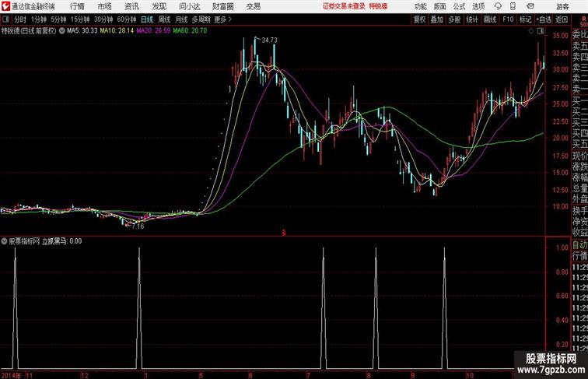
Task: Click the 游客 guest account label
Action: (562, 6)
